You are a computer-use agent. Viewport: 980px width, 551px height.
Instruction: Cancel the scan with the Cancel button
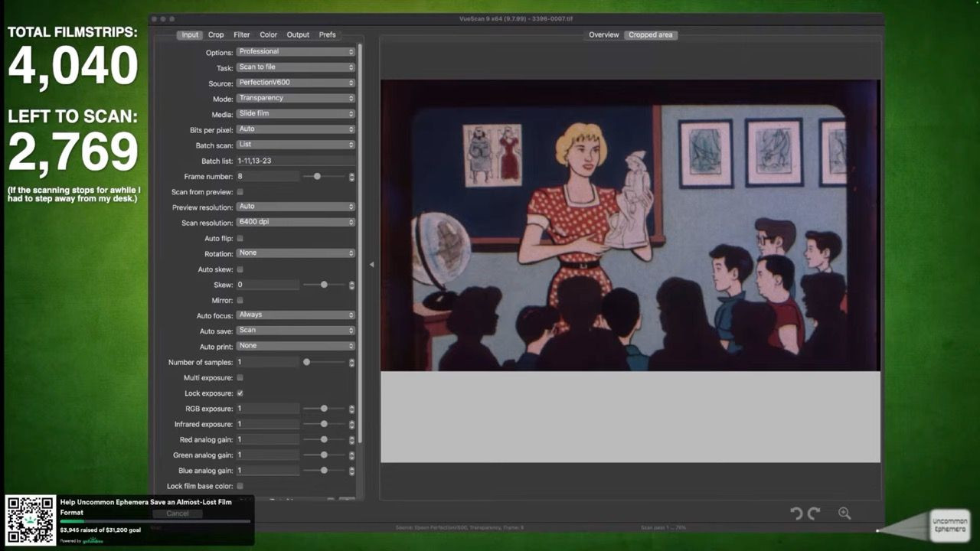(x=178, y=514)
